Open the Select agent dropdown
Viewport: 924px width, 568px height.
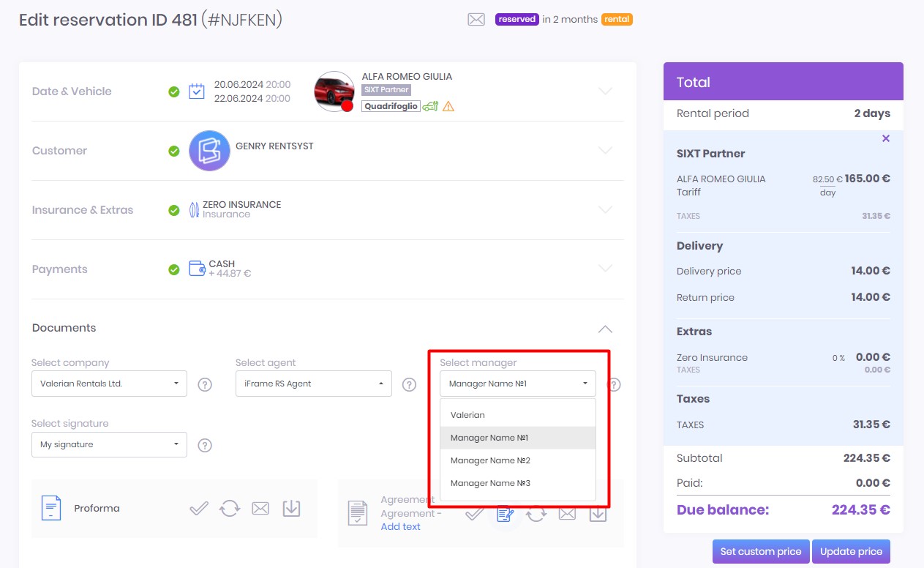coord(313,384)
